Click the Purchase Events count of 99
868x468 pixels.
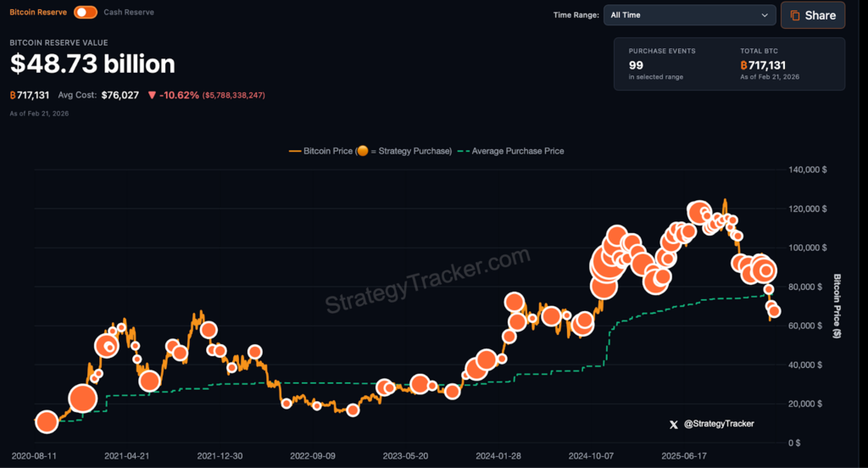[x=636, y=65]
